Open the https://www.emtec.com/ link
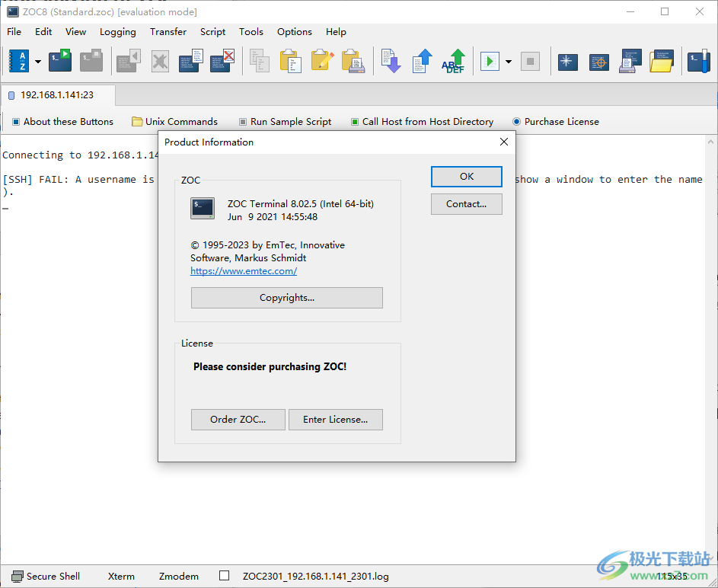This screenshot has width=718, height=588. [x=244, y=270]
